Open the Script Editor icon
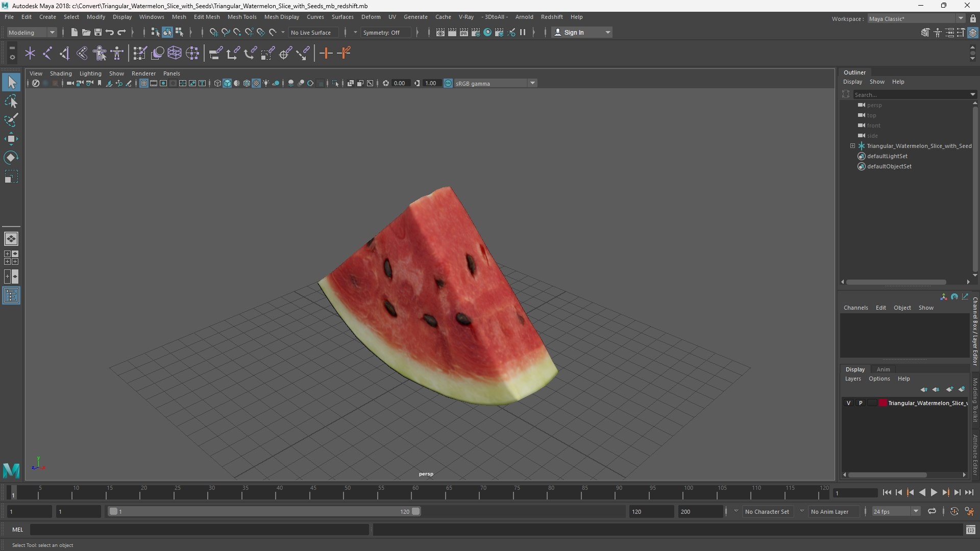Viewport: 980px width, 551px height. point(971,530)
